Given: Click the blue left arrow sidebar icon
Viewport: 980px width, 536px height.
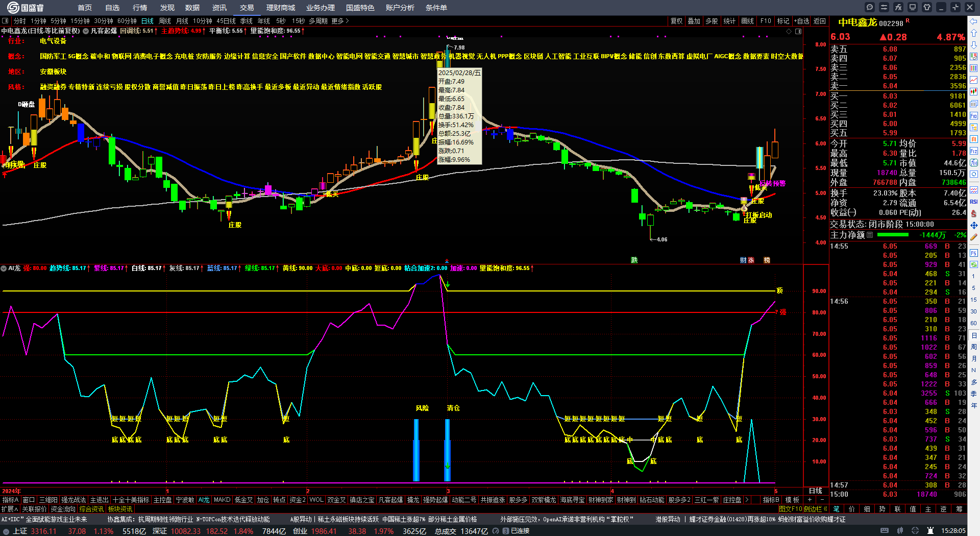Looking at the screenshot, I should [x=974, y=21].
